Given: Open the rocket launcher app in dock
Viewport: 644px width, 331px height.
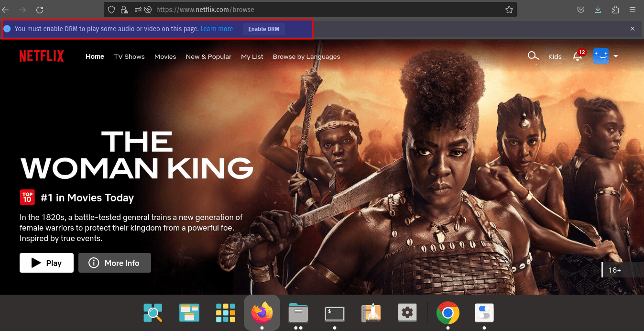Looking at the screenshot, I should [x=371, y=313].
